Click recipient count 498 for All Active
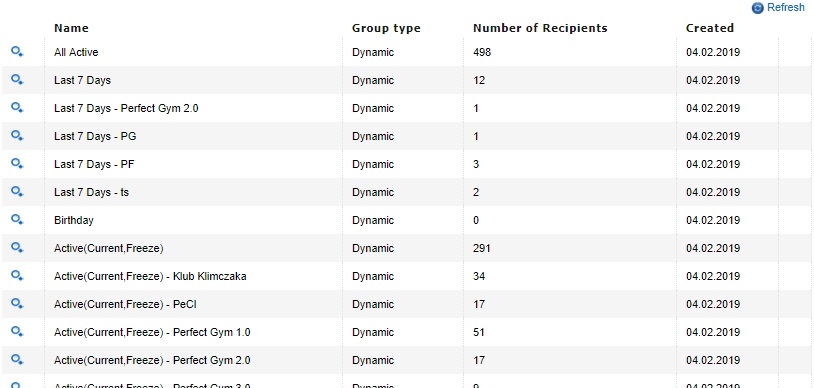Image resolution: width=814 pixels, height=388 pixels. (482, 52)
